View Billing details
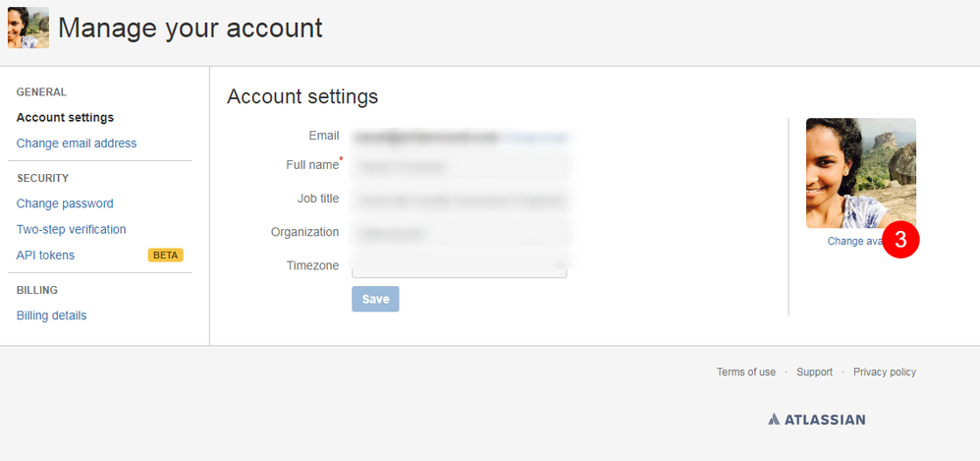Viewport: 980px width, 461px height. [x=51, y=316]
